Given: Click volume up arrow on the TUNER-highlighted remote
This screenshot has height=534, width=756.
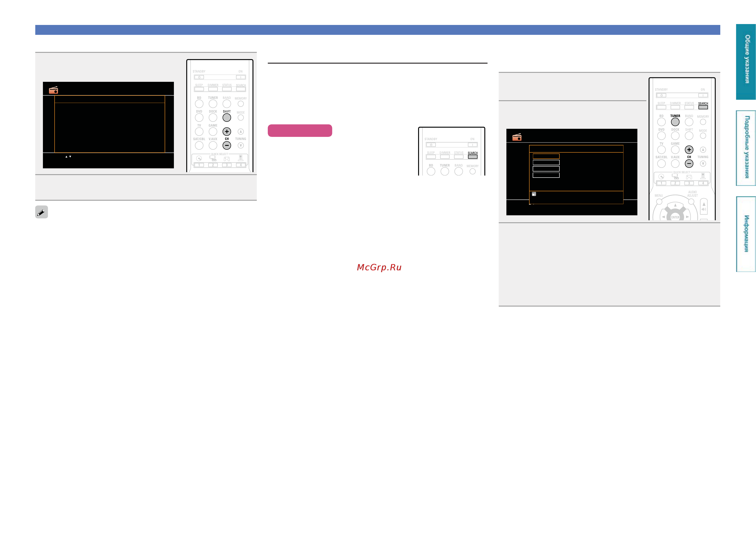Looking at the screenshot, I should coord(704,204).
